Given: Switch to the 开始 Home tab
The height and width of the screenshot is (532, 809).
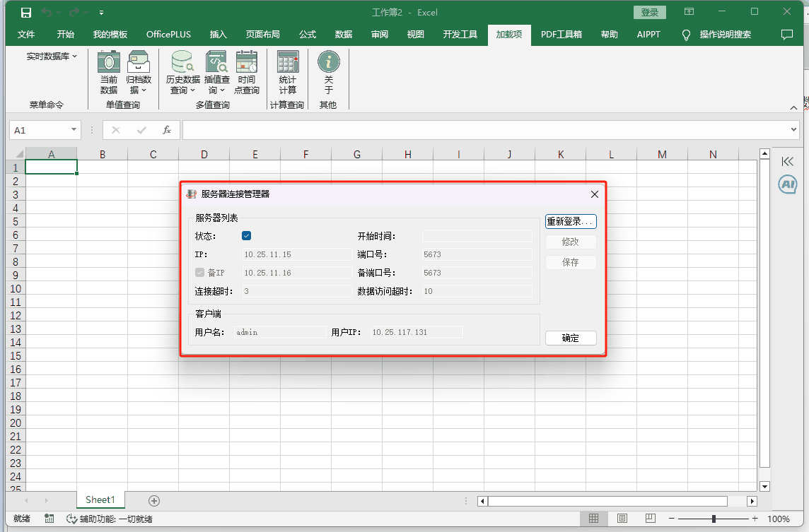Looking at the screenshot, I should (x=66, y=35).
